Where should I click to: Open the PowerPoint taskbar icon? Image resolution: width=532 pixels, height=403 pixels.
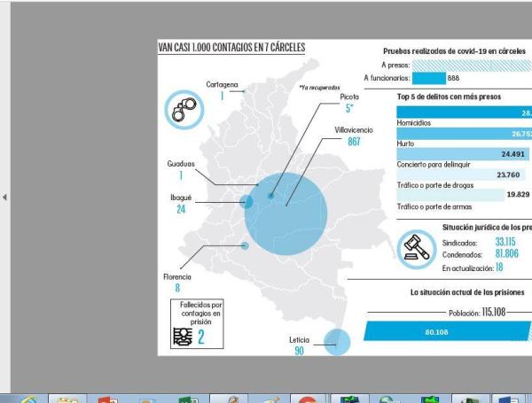pos(107,399)
